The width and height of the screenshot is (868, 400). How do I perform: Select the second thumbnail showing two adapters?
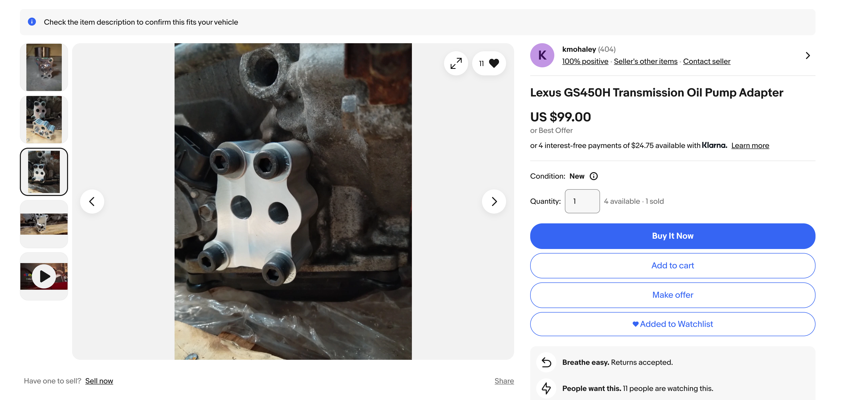point(44,120)
